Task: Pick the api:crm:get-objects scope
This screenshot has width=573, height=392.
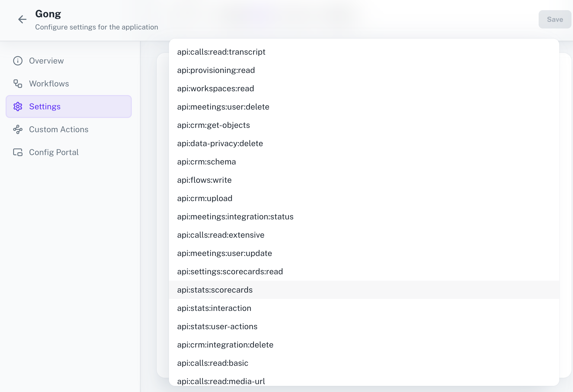Action: [x=213, y=125]
